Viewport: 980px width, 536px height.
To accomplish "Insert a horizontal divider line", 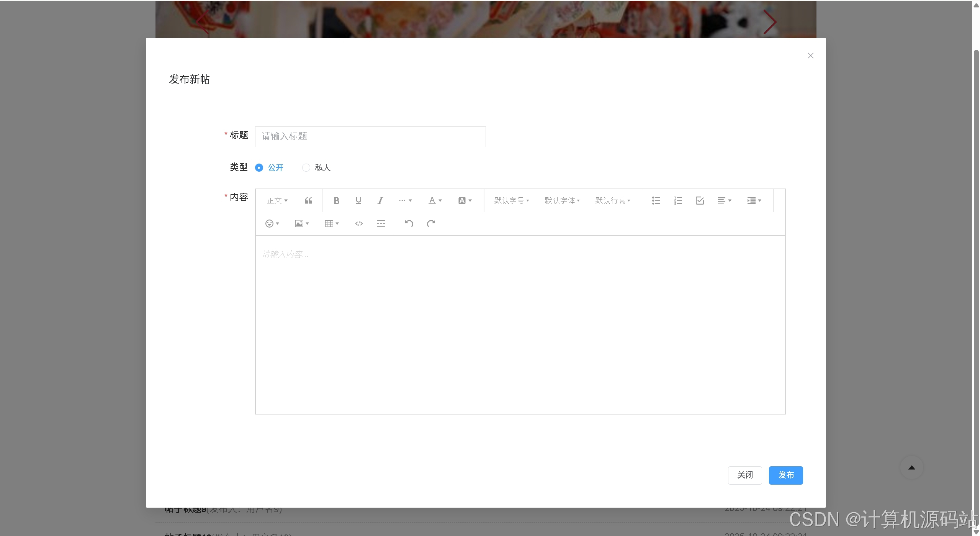I will click(x=381, y=223).
